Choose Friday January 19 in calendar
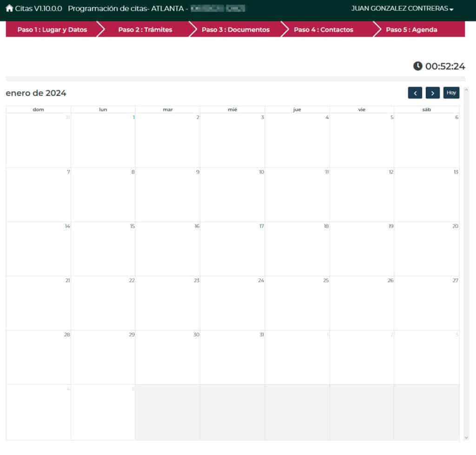 (362, 249)
